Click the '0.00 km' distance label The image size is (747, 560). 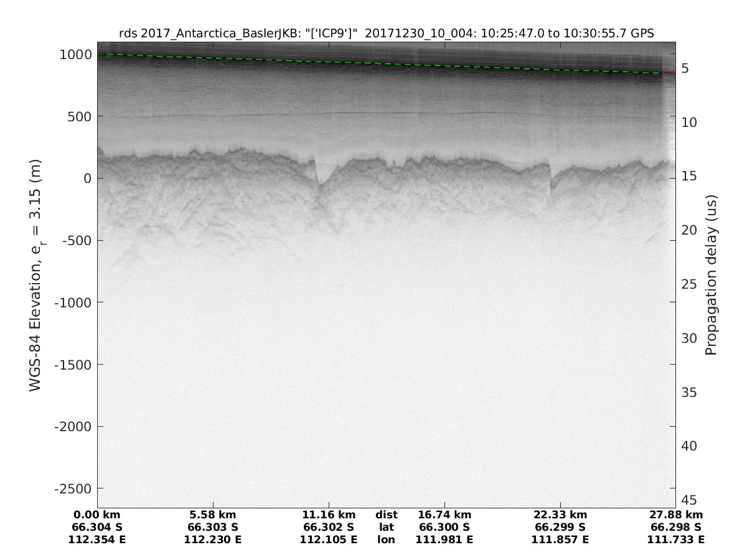pyautogui.click(x=97, y=515)
